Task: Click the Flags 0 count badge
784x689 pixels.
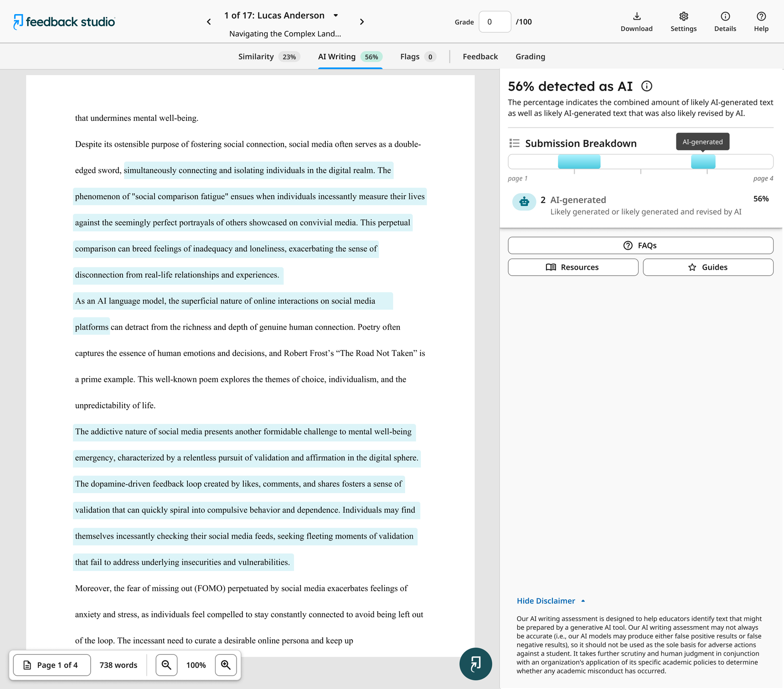Action: 430,57
